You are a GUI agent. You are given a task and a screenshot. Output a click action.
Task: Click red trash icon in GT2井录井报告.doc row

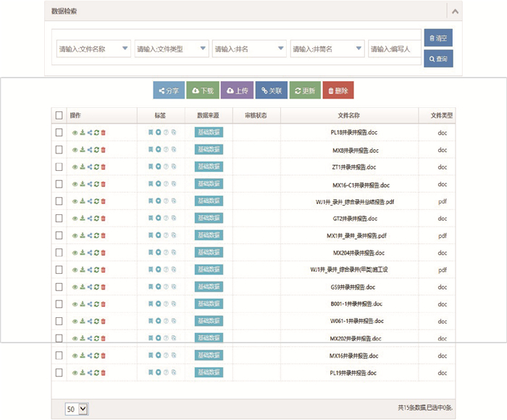coord(104,219)
